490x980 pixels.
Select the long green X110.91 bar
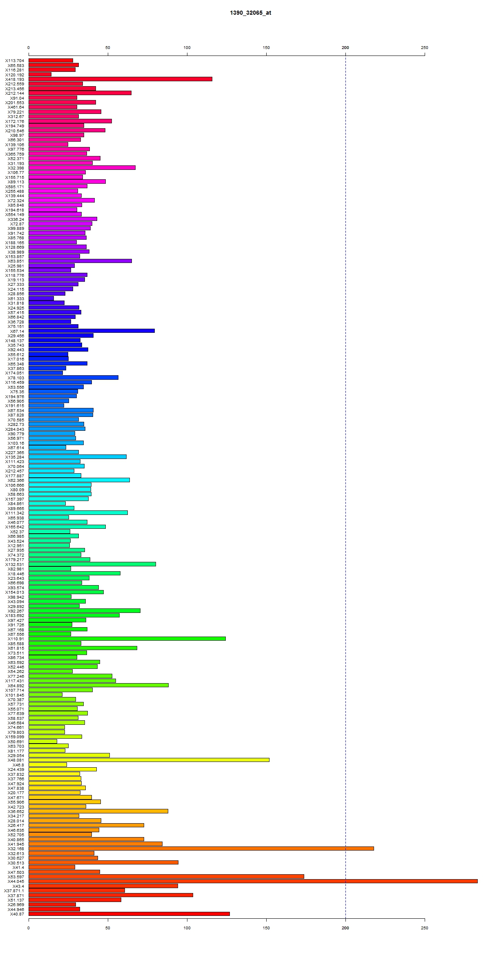(127, 639)
